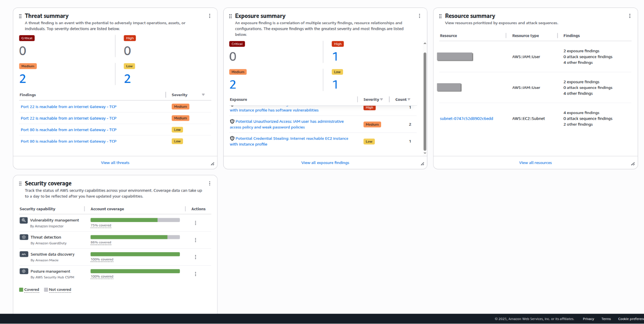Click the resize handle on the Resource summary card
Viewport: 644px width, 324px height.
632,164
